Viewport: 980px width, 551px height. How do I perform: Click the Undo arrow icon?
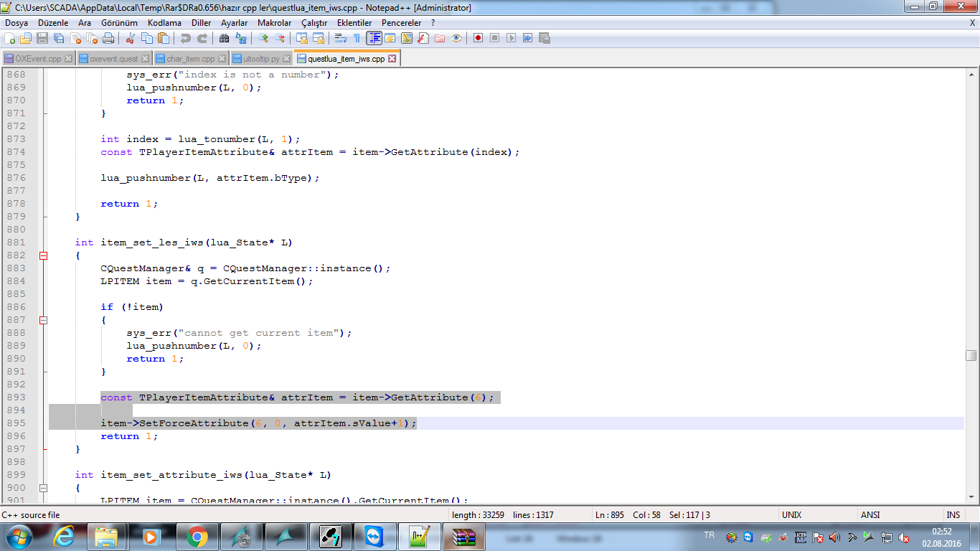pyautogui.click(x=186, y=37)
